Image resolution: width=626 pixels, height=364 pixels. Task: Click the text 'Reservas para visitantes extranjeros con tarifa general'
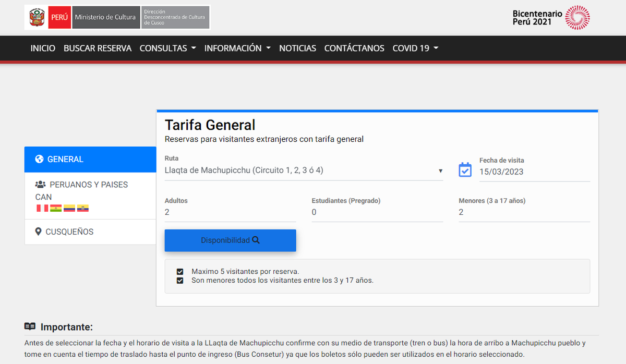264,139
